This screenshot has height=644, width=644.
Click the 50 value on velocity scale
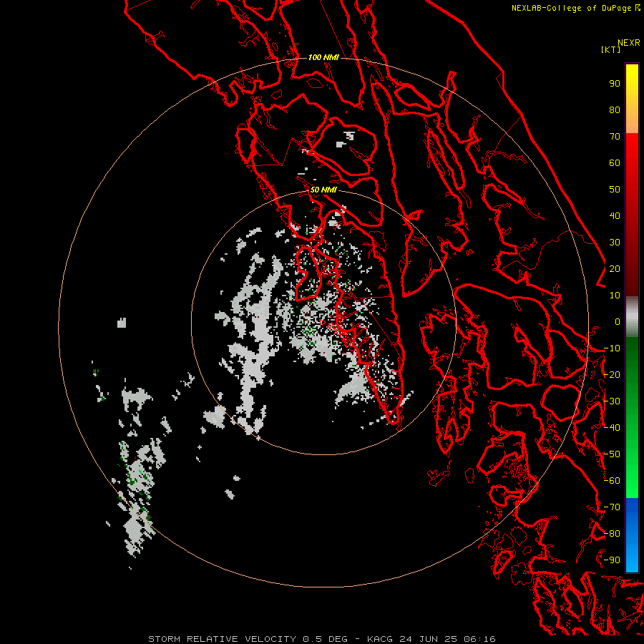coord(615,190)
